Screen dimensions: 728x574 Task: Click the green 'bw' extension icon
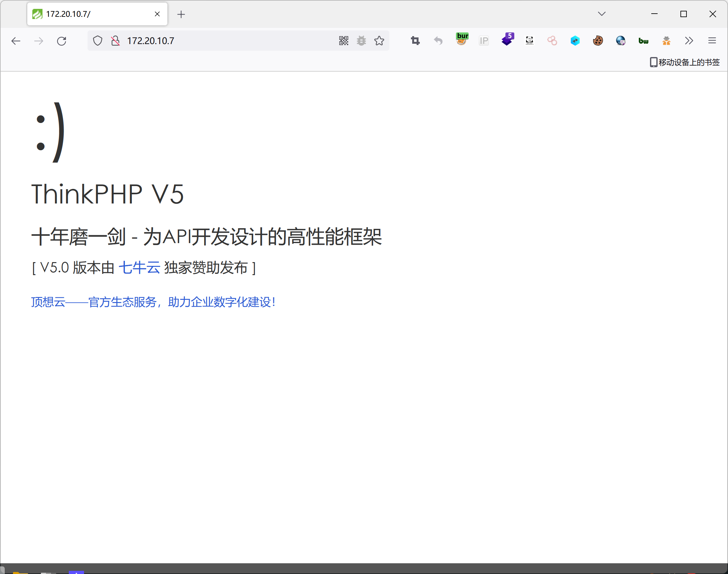(643, 41)
